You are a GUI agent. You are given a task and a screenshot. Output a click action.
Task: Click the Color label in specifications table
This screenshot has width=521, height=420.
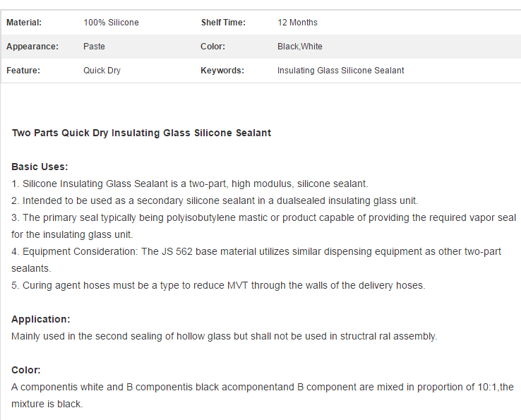tap(212, 47)
